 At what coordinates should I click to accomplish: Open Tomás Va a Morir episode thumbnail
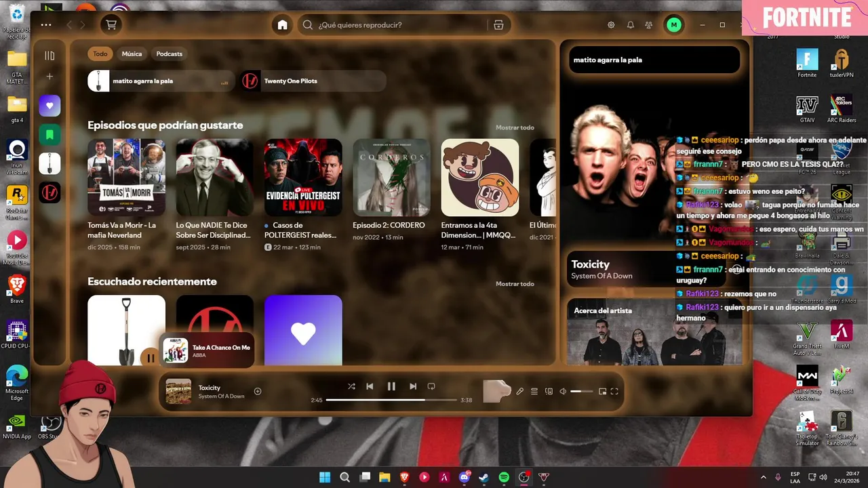[126, 178]
